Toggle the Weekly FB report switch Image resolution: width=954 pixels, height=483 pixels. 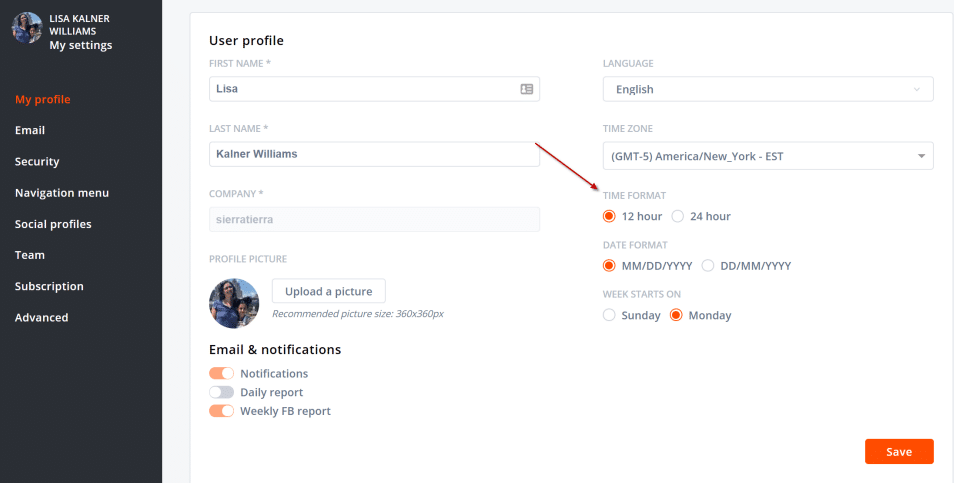coord(221,411)
